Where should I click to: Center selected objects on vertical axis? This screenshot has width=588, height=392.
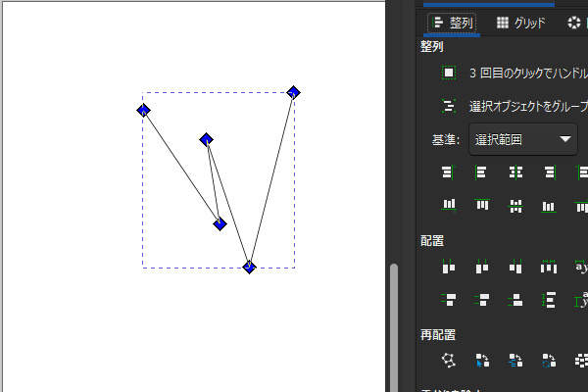click(x=515, y=171)
